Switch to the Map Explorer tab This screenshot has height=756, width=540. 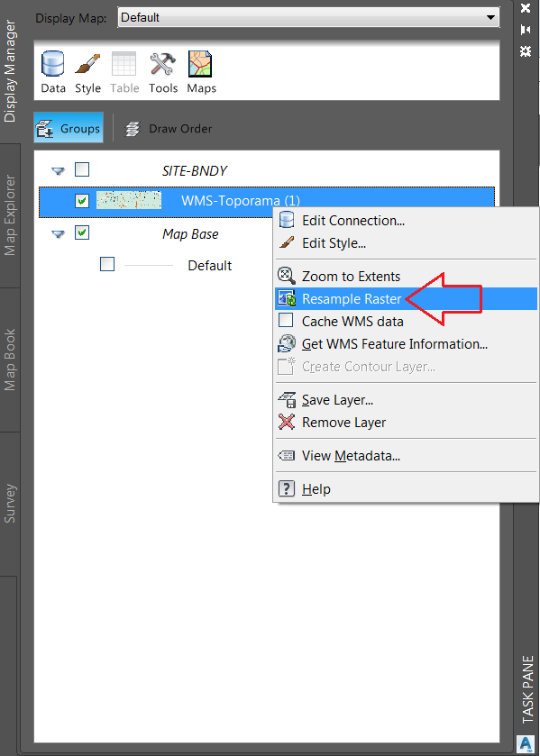10,215
